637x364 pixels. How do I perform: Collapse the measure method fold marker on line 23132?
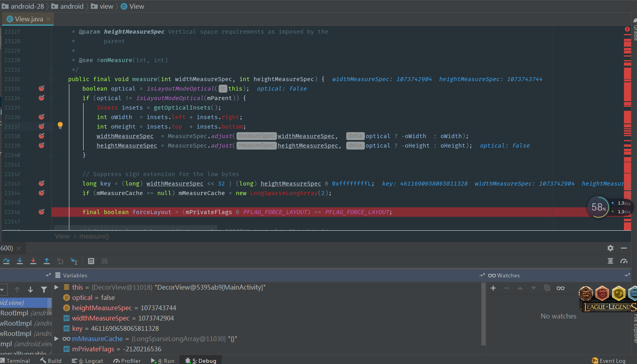[x=51, y=79]
